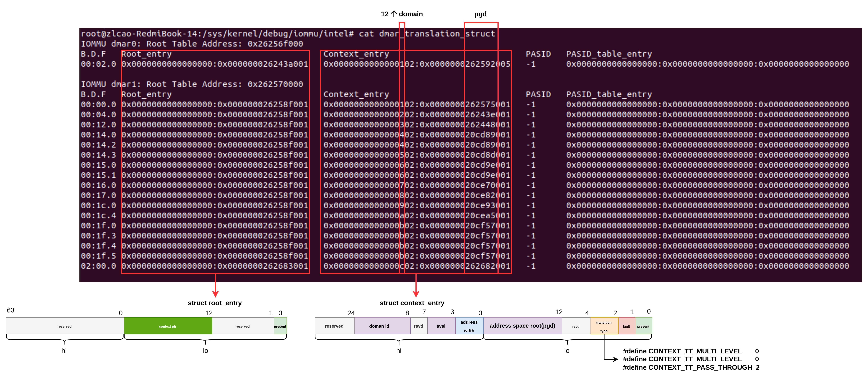Click B.D.F entry 00:02.0
The width and height of the screenshot is (868, 377).
[x=98, y=64]
